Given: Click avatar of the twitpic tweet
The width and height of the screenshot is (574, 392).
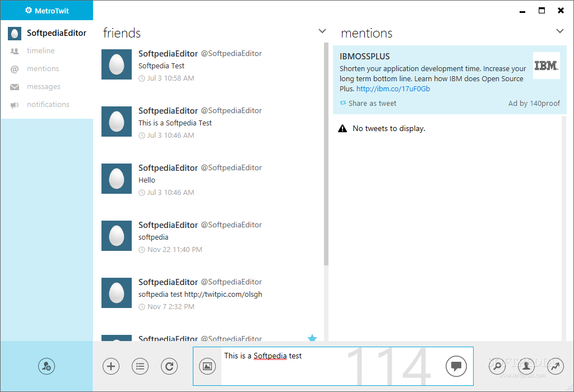Looking at the screenshot, I should click(x=117, y=293).
